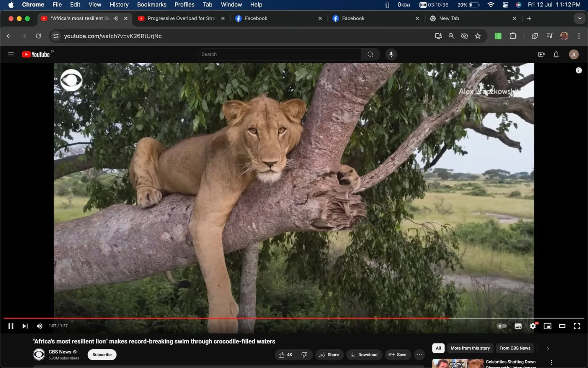
Task: Enable subtitles with the captions icon
Action: (x=518, y=326)
